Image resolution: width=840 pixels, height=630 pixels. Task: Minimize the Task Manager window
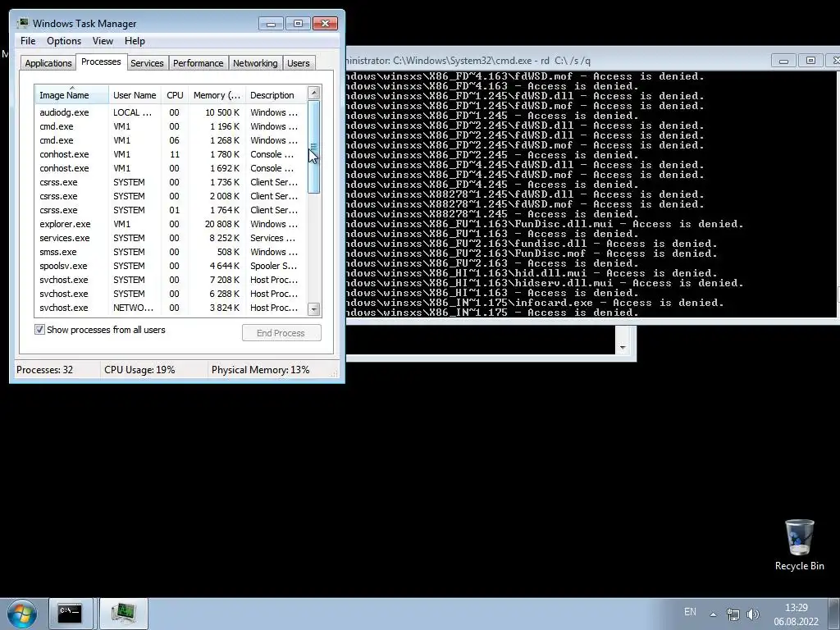[x=271, y=24]
